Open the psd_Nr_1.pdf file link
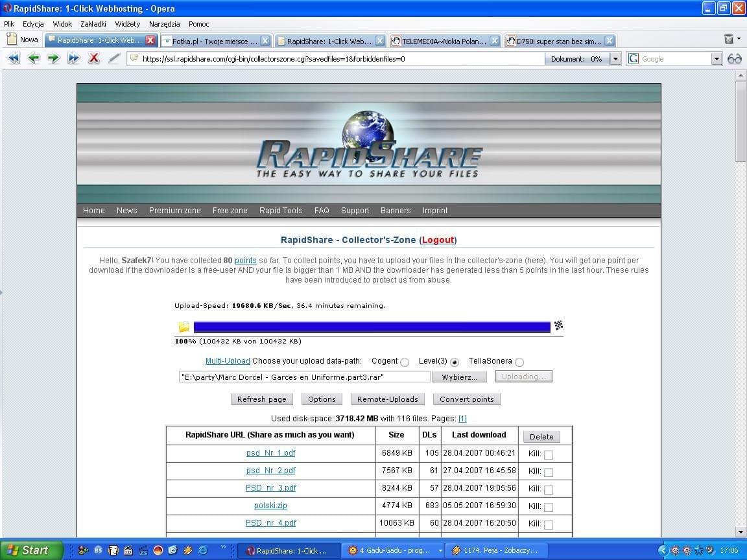 270,453
